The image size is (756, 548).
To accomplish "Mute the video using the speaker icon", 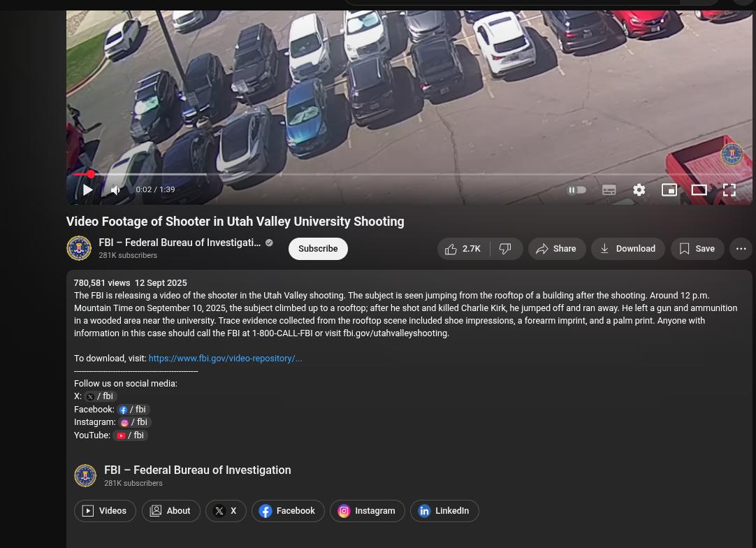I will [x=116, y=190].
